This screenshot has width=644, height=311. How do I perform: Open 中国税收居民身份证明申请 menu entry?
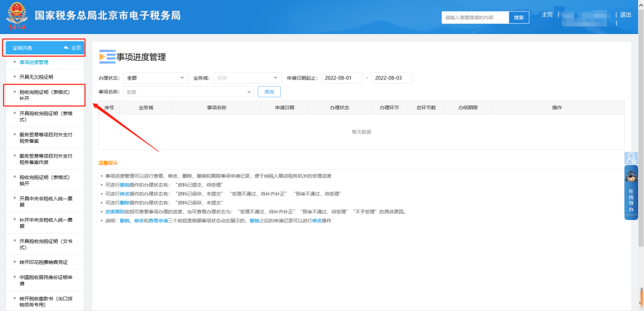[46, 280]
